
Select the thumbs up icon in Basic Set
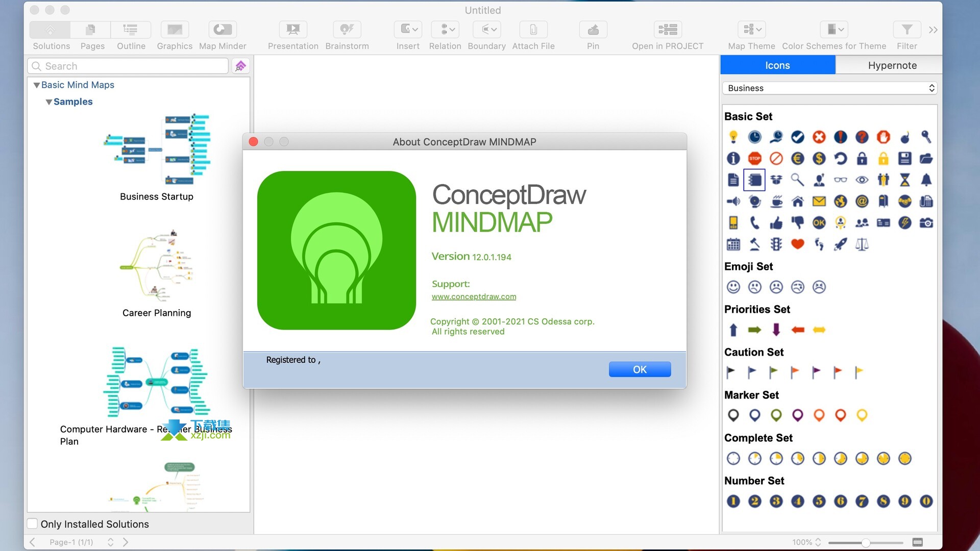pos(776,222)
